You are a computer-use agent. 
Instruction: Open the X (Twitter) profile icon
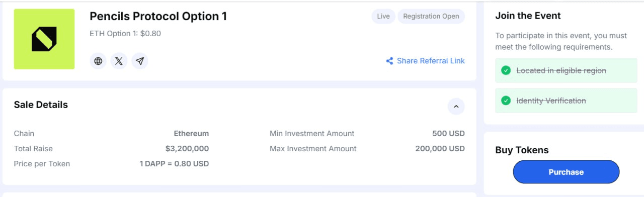pos(119,61)
